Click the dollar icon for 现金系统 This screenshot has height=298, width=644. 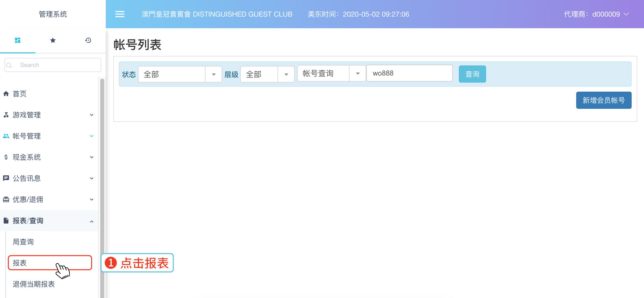click(x=6, y=157)
